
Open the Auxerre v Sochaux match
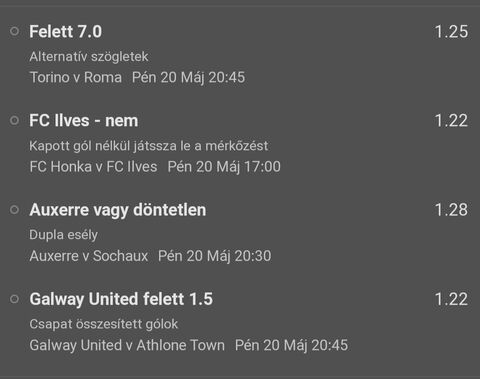click(x=89, y=256)
